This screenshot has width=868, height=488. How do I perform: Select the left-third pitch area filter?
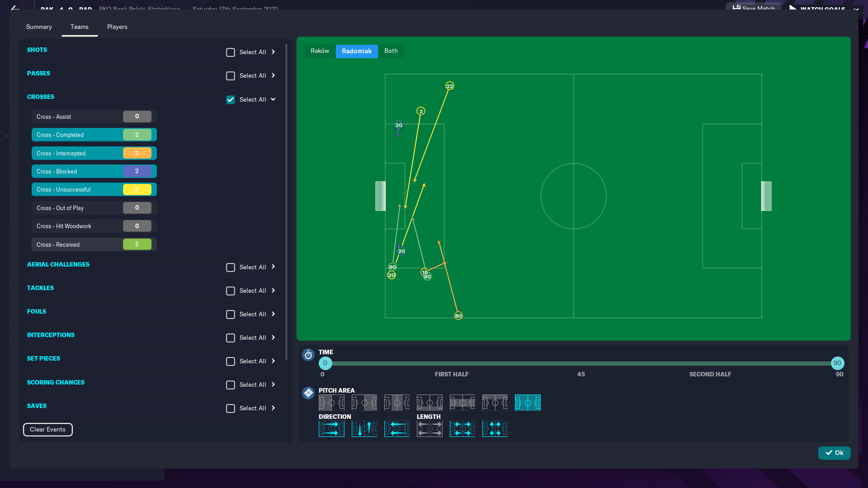[331, 403]
